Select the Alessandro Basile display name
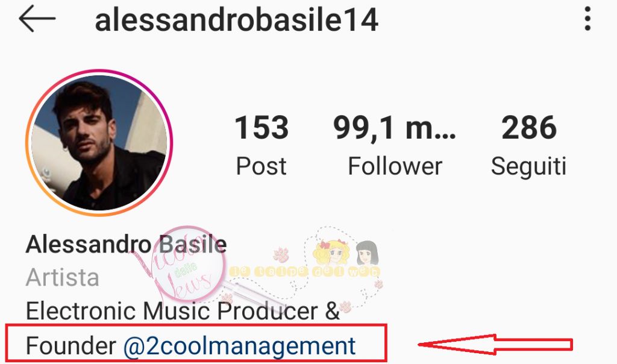617x364 pixels. point(127,244)
